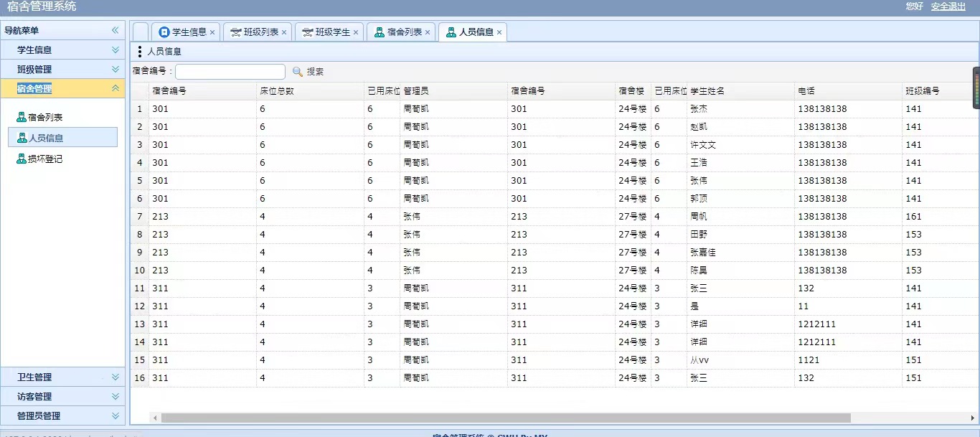Expand the 管理员管理 accordion section
Screen dimensions: 980x437
[115, 415]
